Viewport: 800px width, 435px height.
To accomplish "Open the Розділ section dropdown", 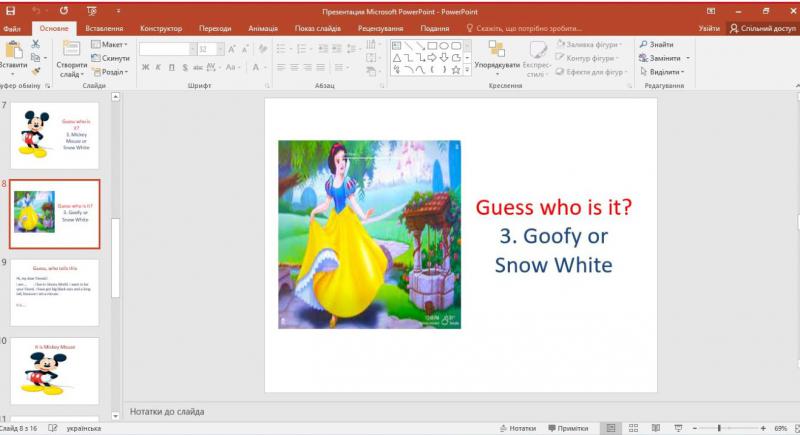I will pos(110,72).
